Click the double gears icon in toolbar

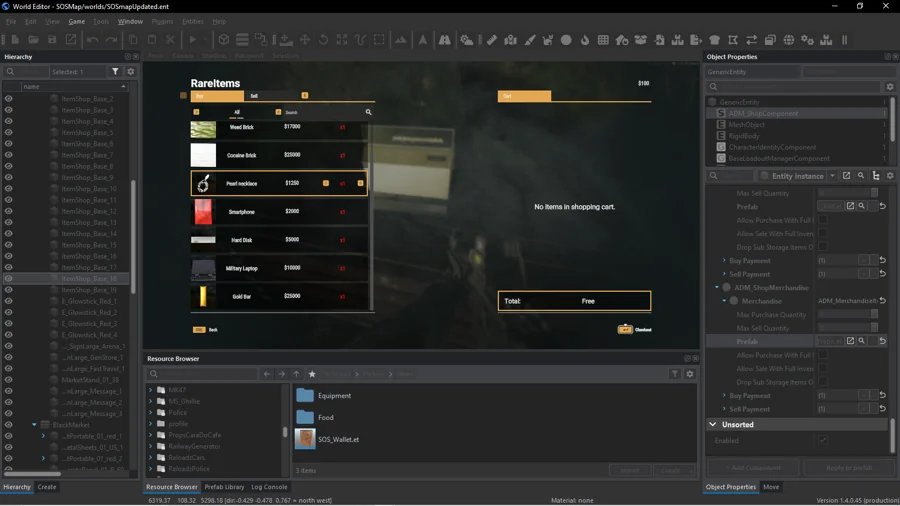coord(808,40)
